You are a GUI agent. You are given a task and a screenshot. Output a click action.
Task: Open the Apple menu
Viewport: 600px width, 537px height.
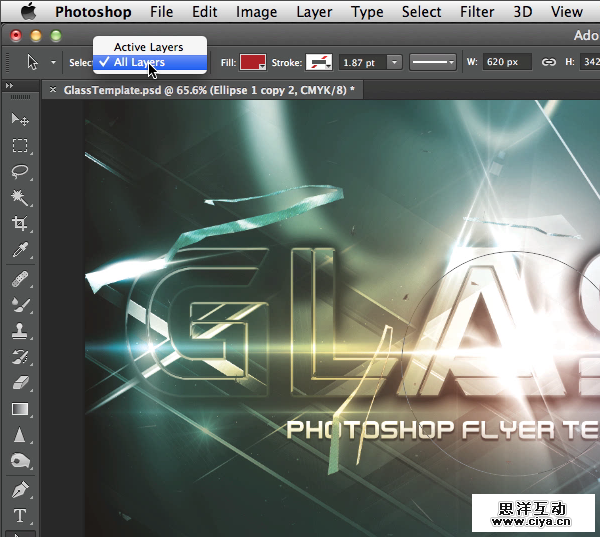click(x=28, y=11)
